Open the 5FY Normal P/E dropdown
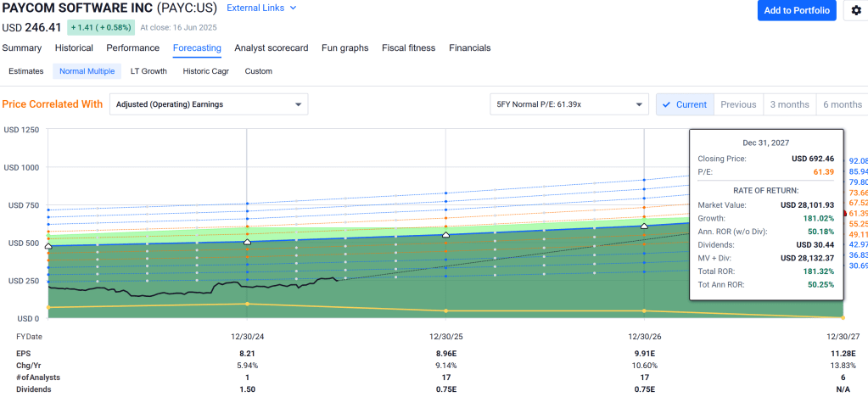Image resolution: width=868 pixels, height=397 pixels. coord(569,104)
